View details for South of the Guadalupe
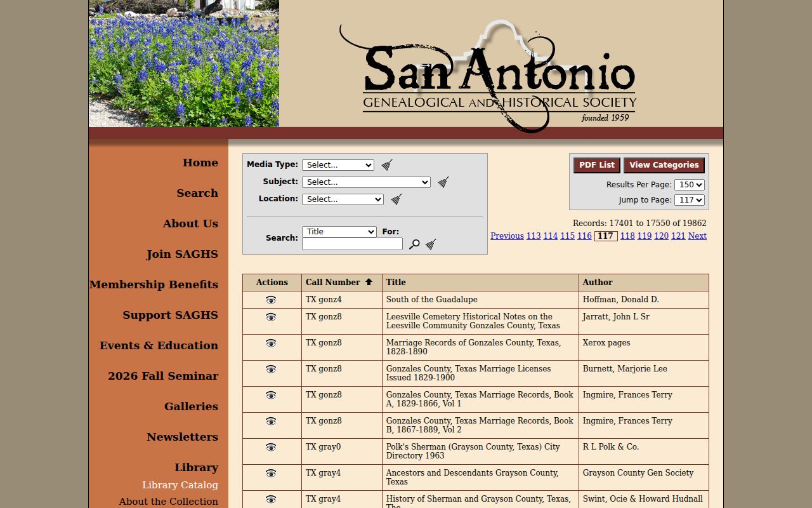This screenshot has height=508, width=812. (271, 300)
